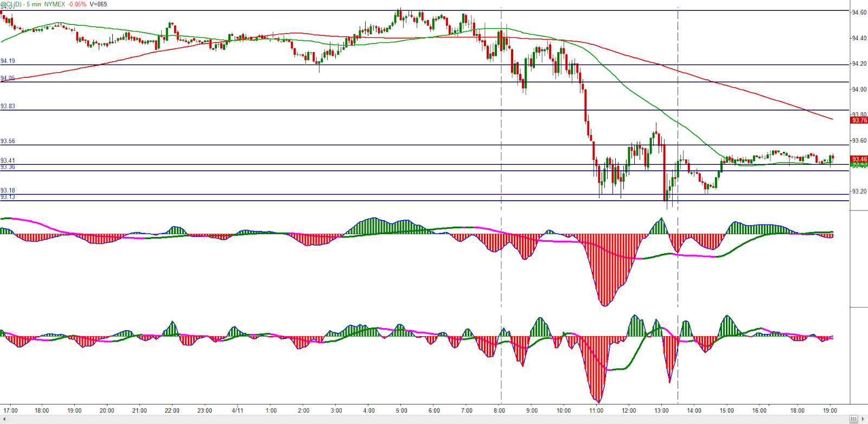Screen dimensions: 868x424
Task: Click the V=869 volume readout
Action: 98,4
